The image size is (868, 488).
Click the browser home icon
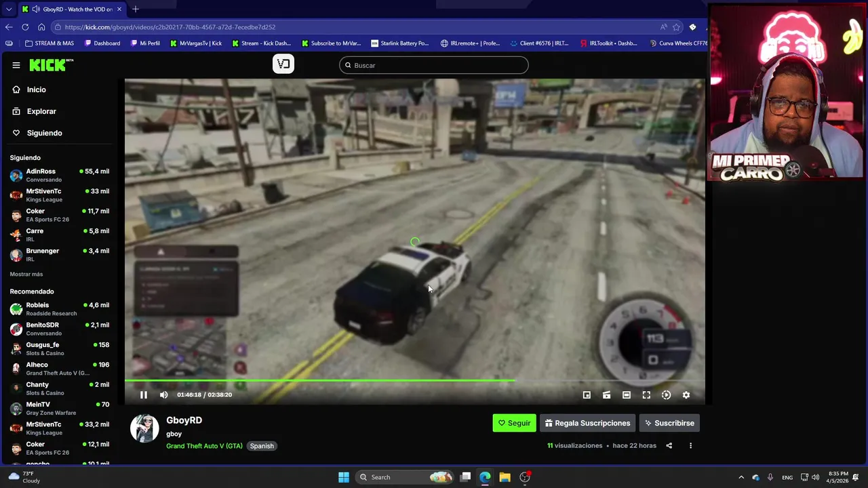(41, 27)
